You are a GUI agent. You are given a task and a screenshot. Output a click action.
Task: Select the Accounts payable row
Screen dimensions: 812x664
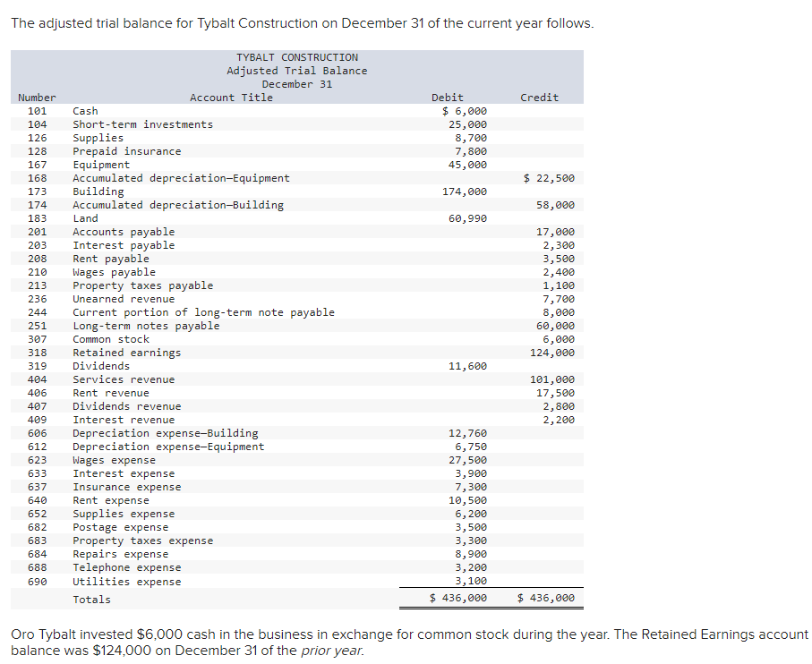[112, 232]
